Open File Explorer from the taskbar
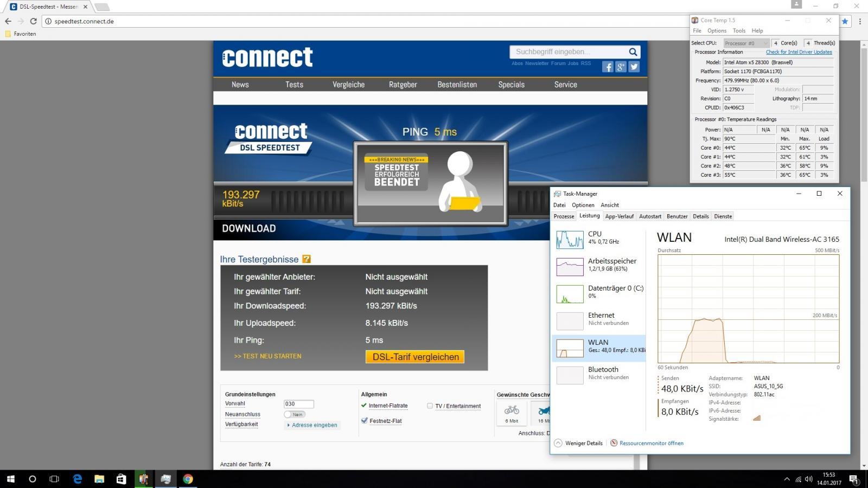Screen dimensions: 868x488 (x=99, y=479)
